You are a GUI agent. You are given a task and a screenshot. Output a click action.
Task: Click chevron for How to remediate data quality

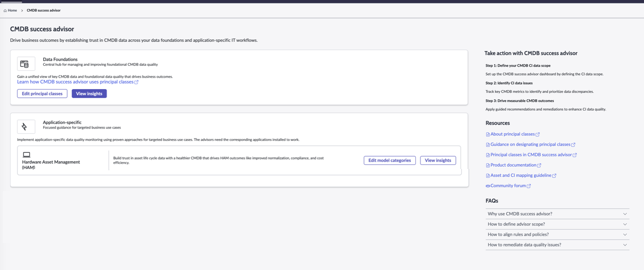pos(625,245)
